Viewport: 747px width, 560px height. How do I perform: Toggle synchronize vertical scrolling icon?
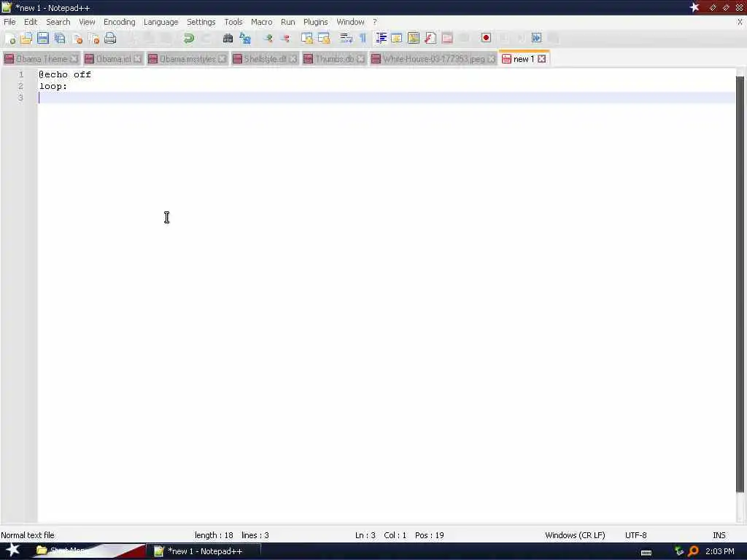click(307, 39)
